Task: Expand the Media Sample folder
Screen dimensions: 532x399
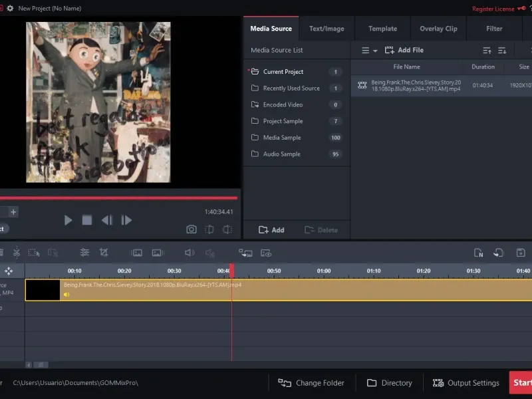Action: point(281,138)
